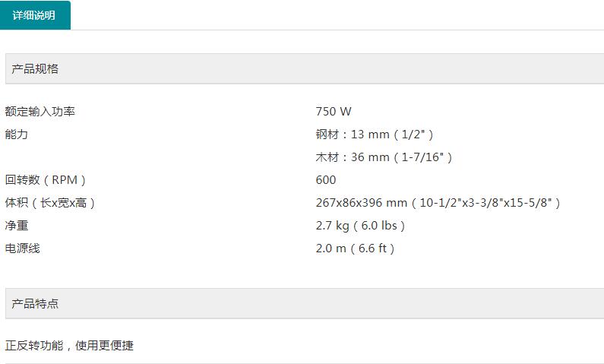Click the 600 RPM value
Screen dimensions: 604x364
(x=326, y=180)
